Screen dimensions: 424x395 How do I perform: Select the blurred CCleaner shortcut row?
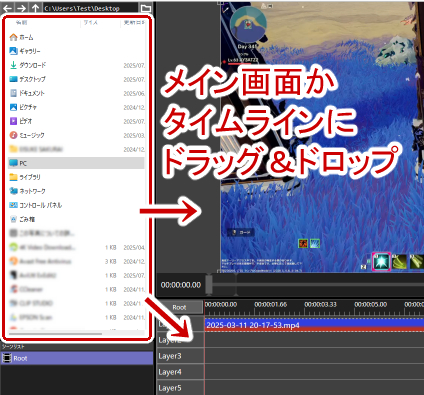pyautogui.click(x=76, y=289)
